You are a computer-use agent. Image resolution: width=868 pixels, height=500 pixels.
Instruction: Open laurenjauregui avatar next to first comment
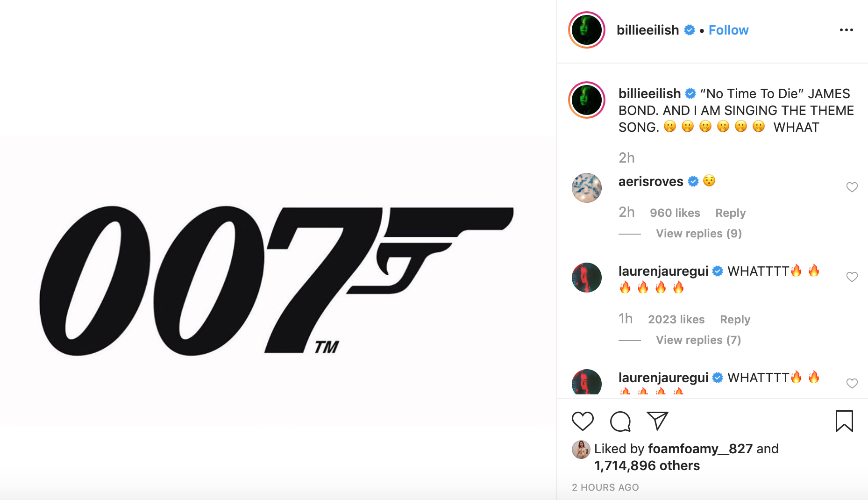587,278
